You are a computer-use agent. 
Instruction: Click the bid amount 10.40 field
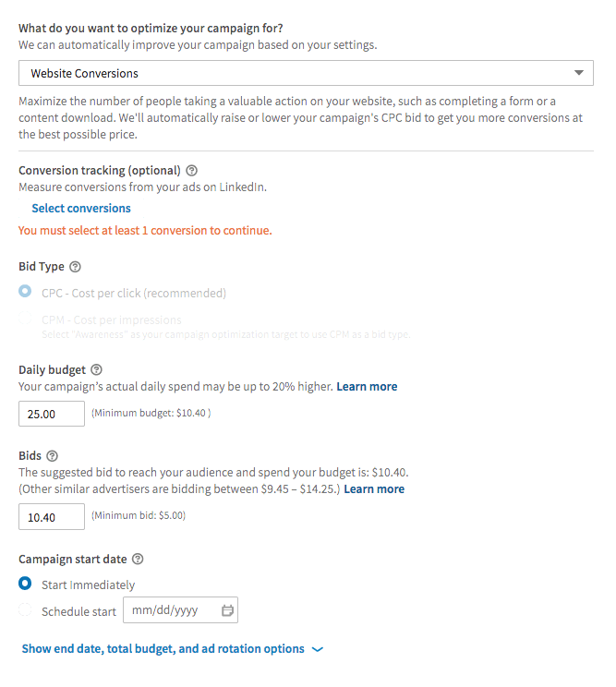[x=52, y=516]
